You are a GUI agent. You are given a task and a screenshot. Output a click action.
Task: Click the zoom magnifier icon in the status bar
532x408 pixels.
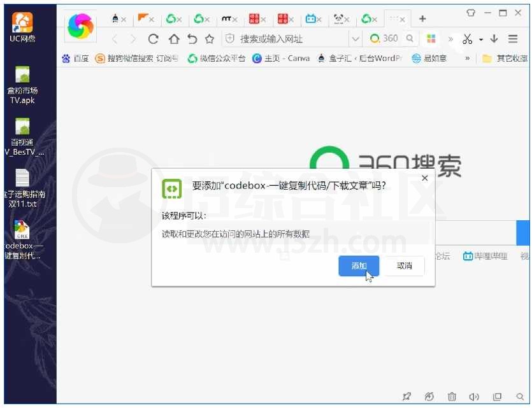coord(520,396)
